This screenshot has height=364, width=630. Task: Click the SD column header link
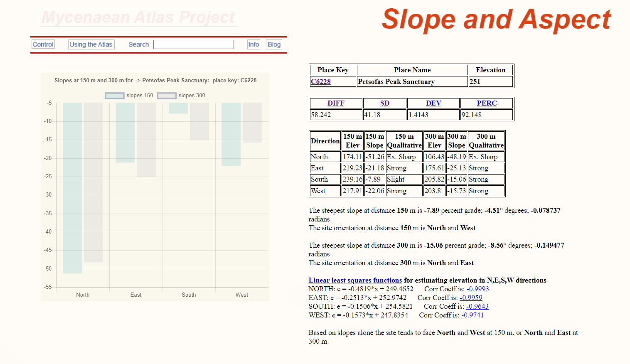(x=385, y=103)
